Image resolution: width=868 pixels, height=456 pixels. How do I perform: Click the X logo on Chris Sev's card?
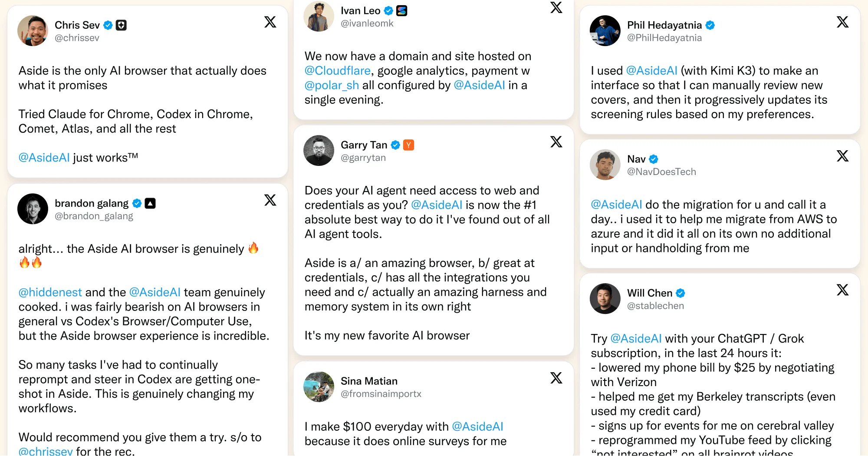[x=270, y=22]
